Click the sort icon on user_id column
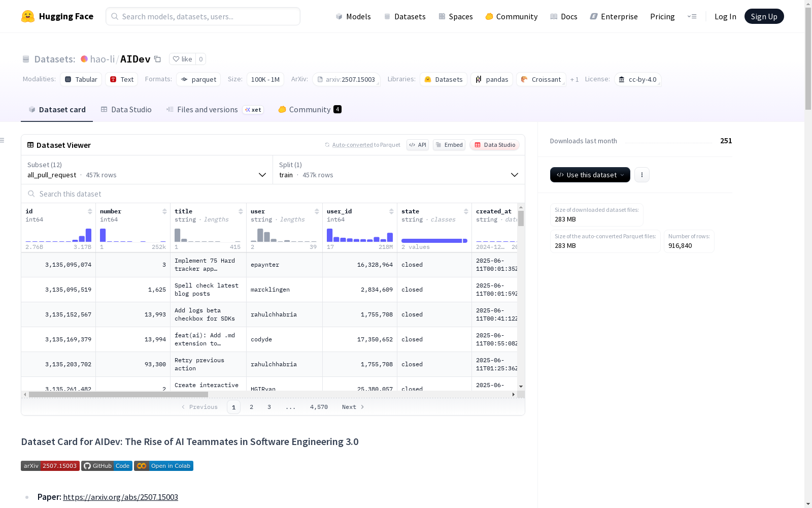The width and height of the screenshot is (812, 508). tap(391, 211)
